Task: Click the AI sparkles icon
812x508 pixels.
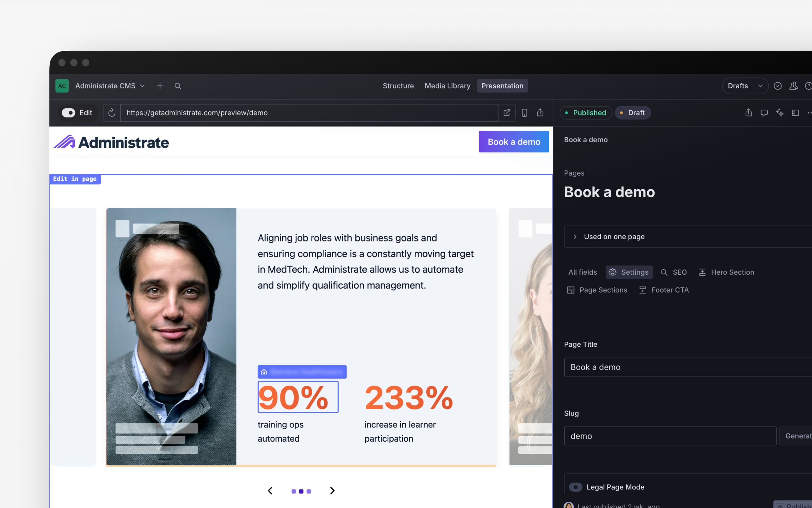Action: [780, 113]
